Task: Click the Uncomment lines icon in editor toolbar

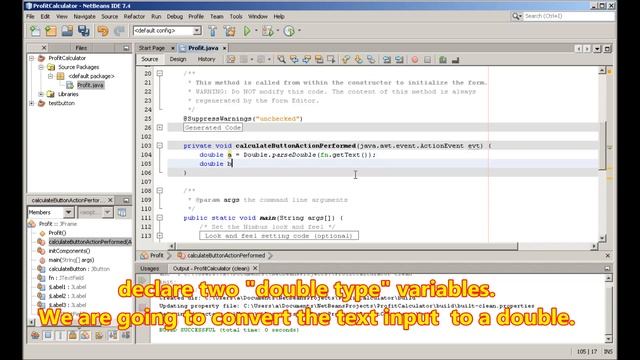Action: (x=456, y=60)
